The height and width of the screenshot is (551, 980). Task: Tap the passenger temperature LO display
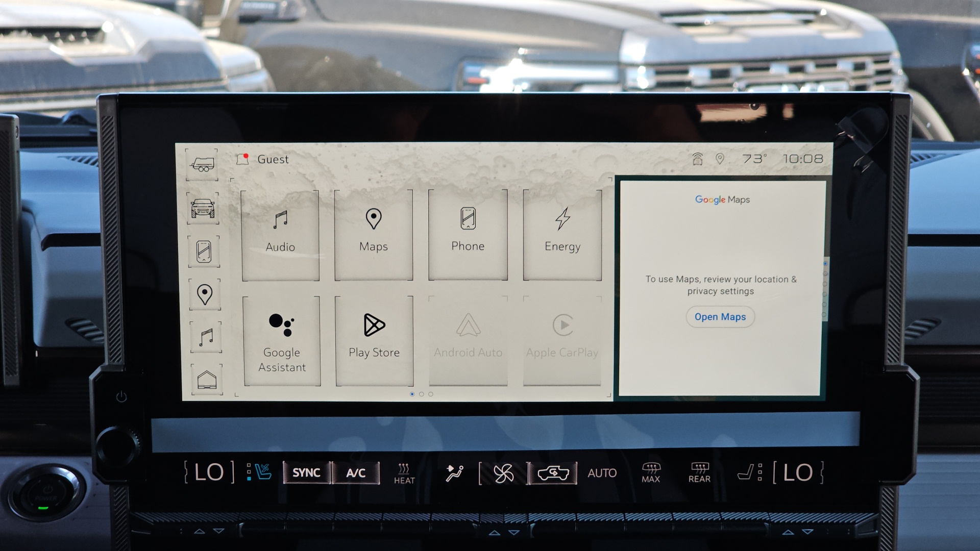[798, 472]
